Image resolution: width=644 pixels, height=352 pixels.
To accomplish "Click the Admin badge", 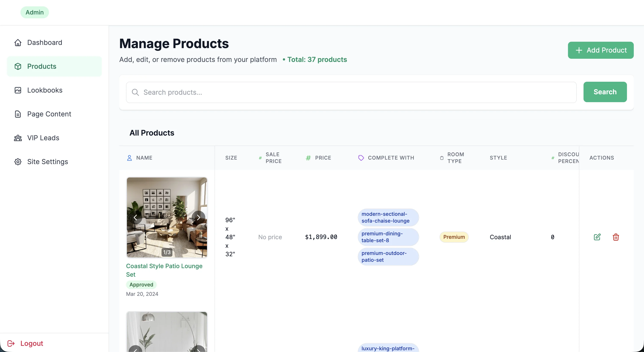I will click(34, 12).
